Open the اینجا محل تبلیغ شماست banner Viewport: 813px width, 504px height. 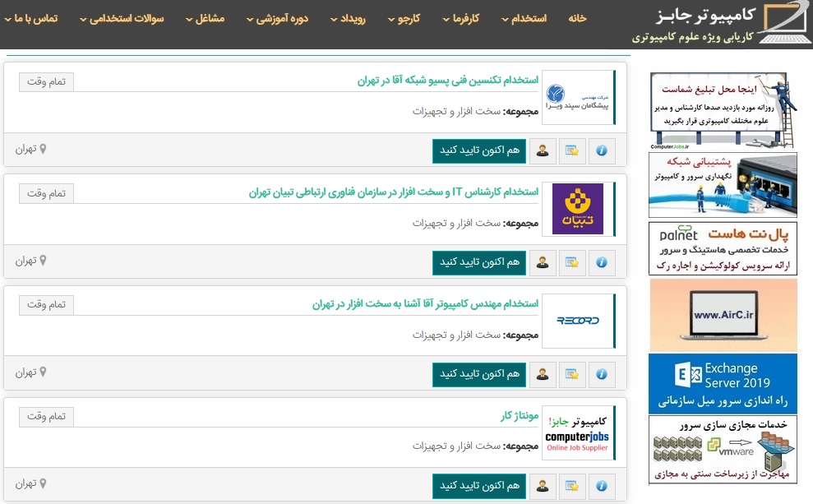723,110
